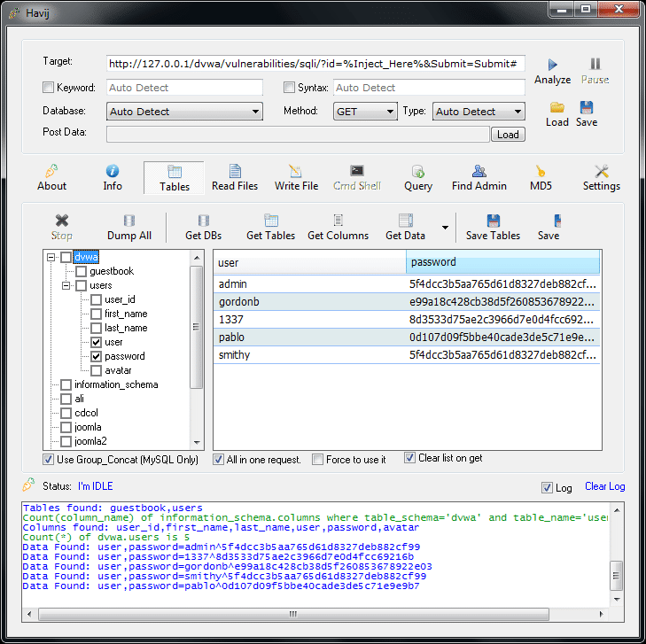Toggle the Log checkbox
The image size is (646, 644).
point(547,488)
